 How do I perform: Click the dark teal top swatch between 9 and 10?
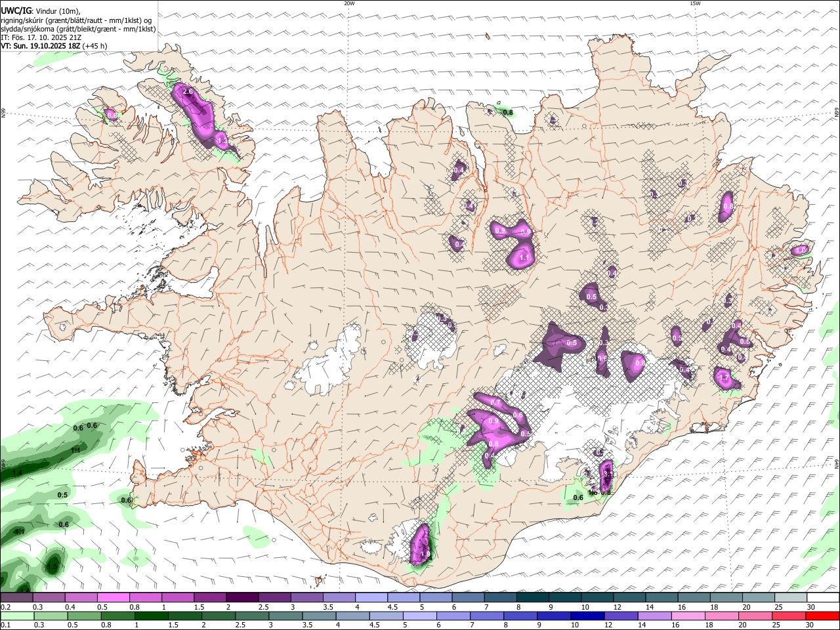coord(564,598)
